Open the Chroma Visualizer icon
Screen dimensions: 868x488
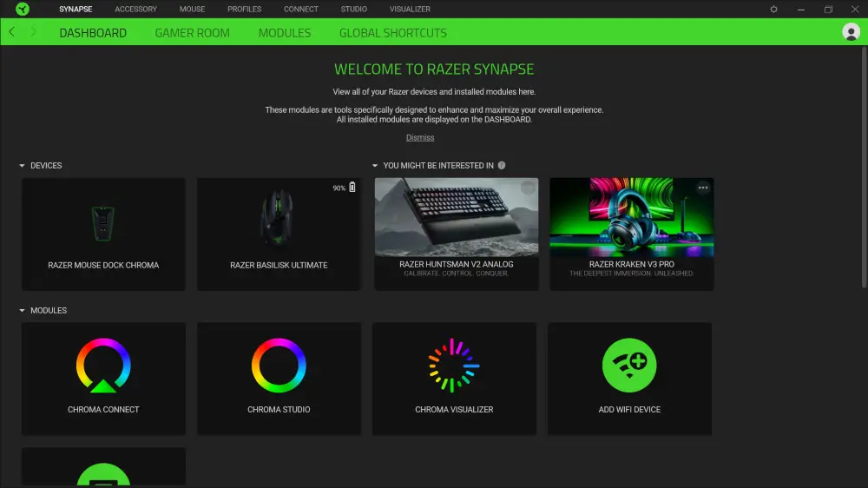coord(454,366)
